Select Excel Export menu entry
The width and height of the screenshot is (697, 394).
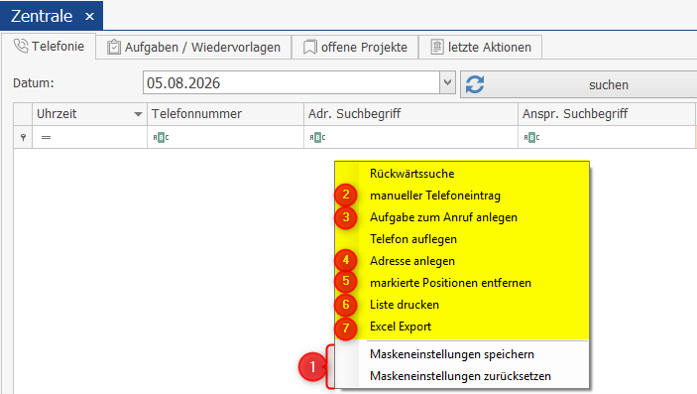[x=462, y=326]
